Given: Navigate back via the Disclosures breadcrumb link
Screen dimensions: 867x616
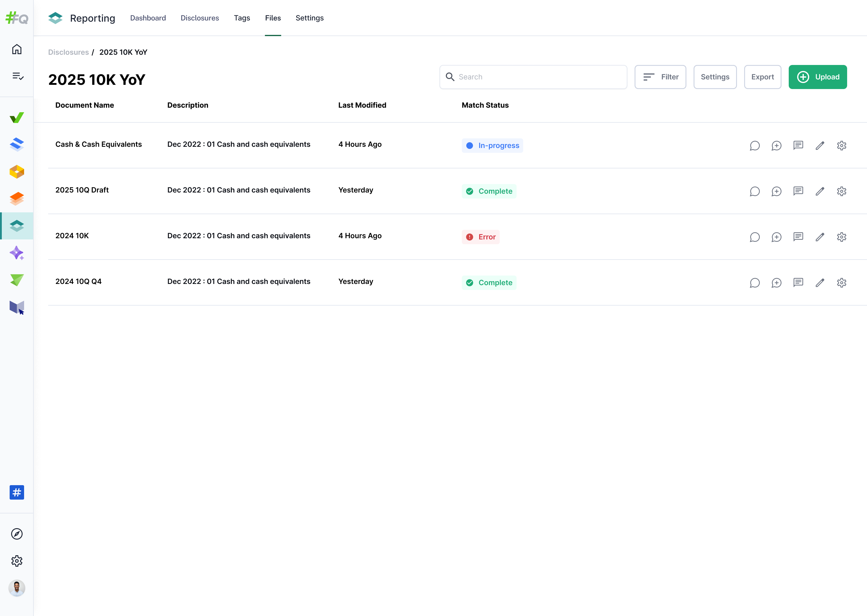Looking at the screenshot, I should click(68, 52).
